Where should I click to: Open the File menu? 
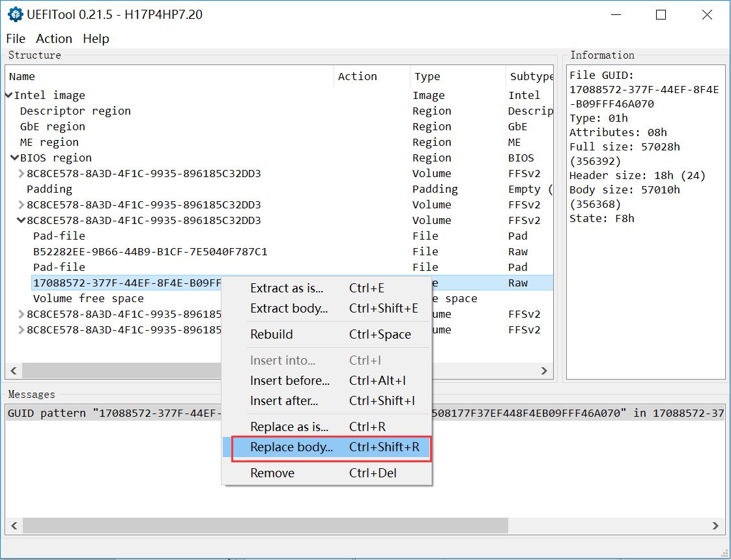pos(16,38)
